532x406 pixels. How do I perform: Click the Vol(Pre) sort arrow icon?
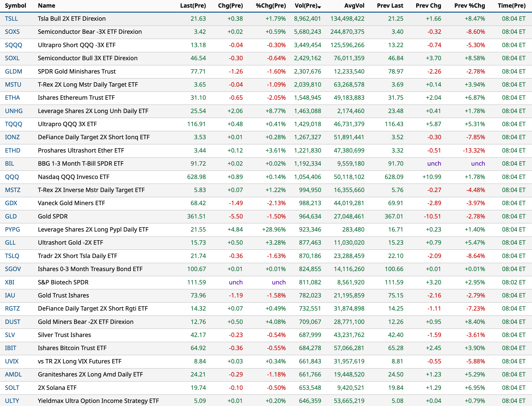pos(319,7)
